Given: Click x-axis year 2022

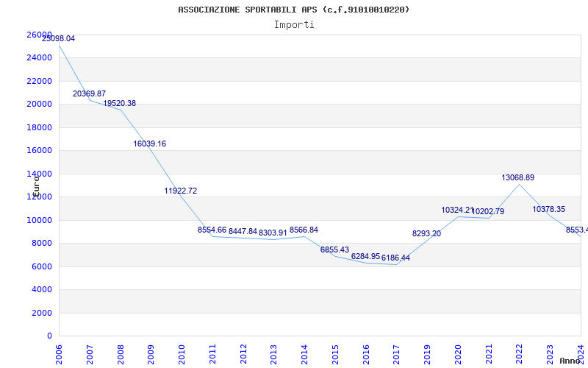Looking at the screenshot, I should pyautogui.click(x=520, y=354).
